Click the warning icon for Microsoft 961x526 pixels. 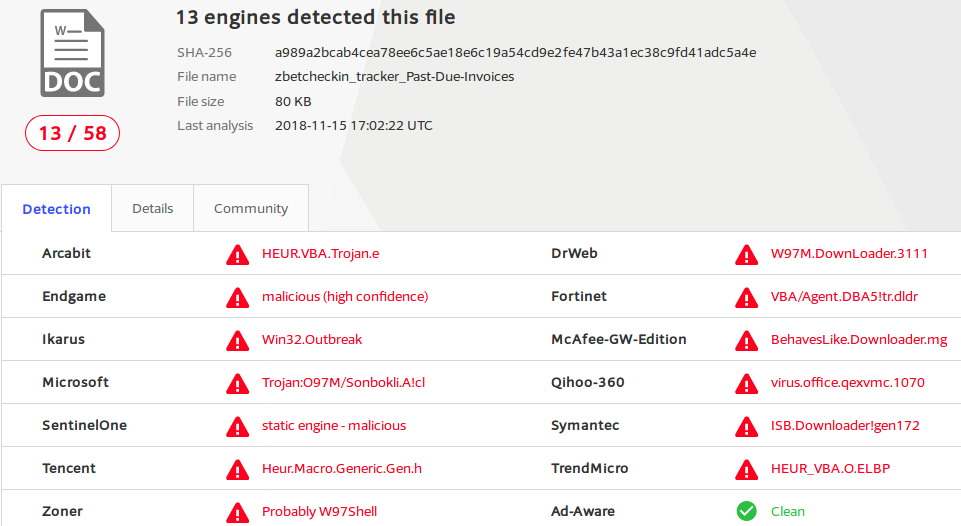tap(238, 383)
